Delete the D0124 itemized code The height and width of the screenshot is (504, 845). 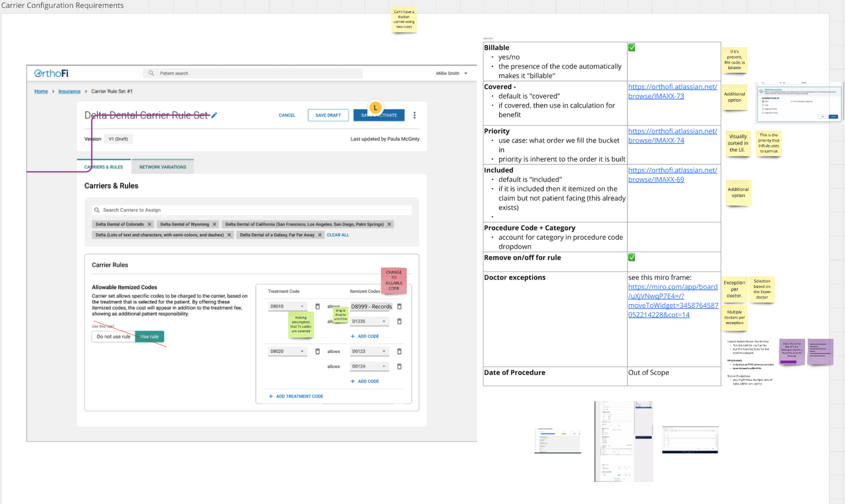(399, 366)
